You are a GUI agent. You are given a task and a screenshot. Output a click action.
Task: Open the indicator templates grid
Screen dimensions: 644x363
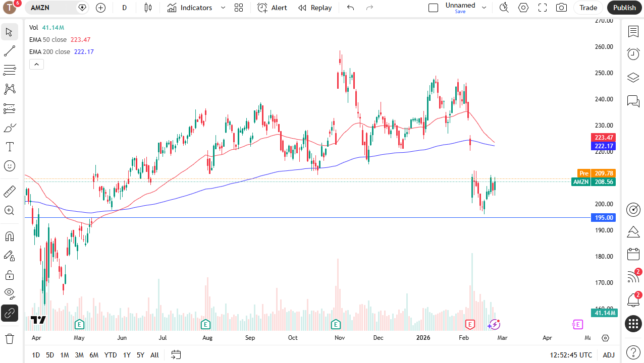[x=239, y=8]
